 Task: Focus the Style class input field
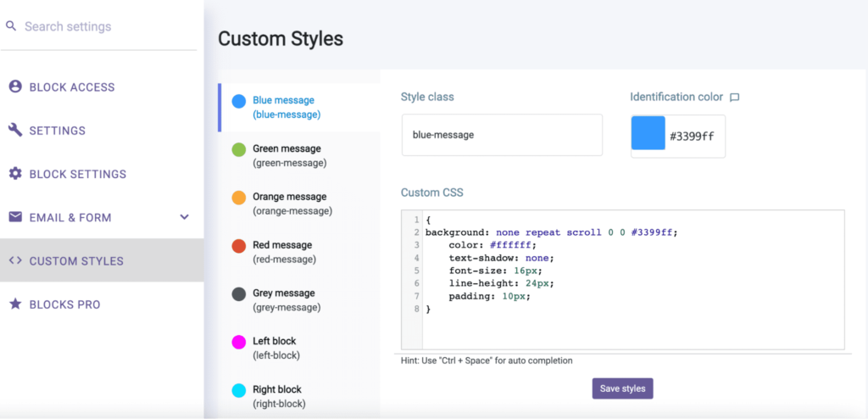[502, 135]
